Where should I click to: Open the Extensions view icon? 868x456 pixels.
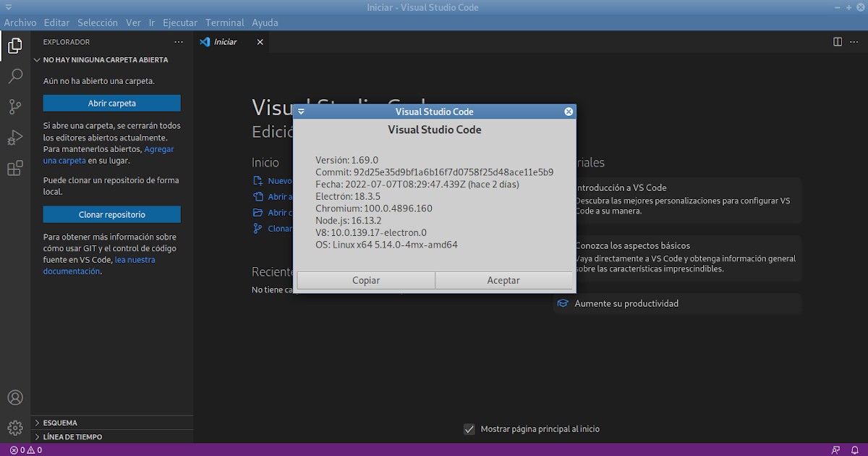coord(14,169)
